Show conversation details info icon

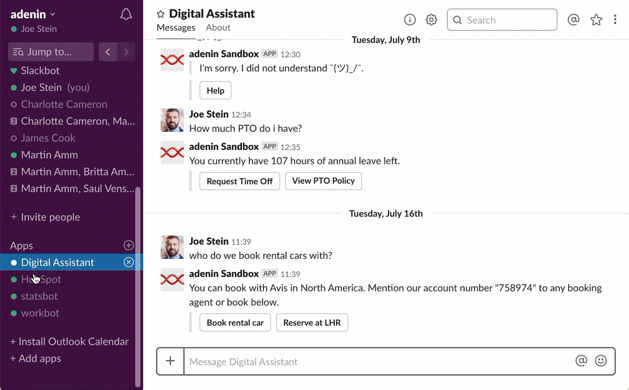(410, 19)
